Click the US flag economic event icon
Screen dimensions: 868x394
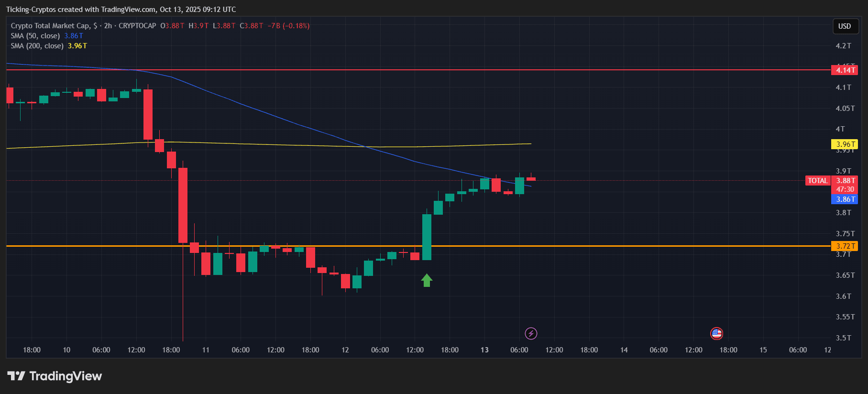[x=716, y=333]
